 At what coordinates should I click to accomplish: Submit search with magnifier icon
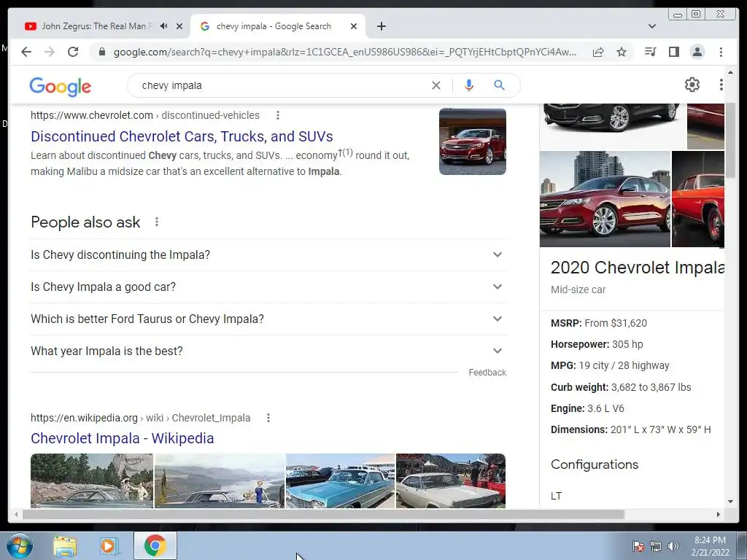pos(499,85)
